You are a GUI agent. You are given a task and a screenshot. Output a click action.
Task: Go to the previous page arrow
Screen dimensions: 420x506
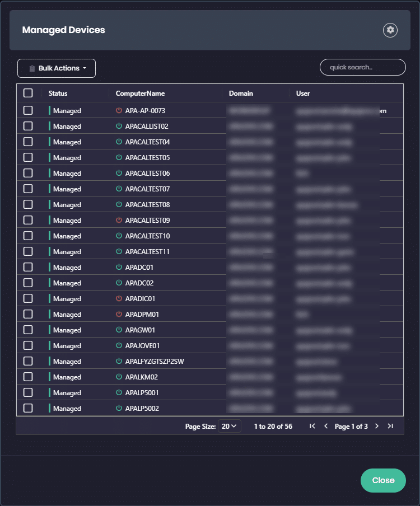(326, 426)
